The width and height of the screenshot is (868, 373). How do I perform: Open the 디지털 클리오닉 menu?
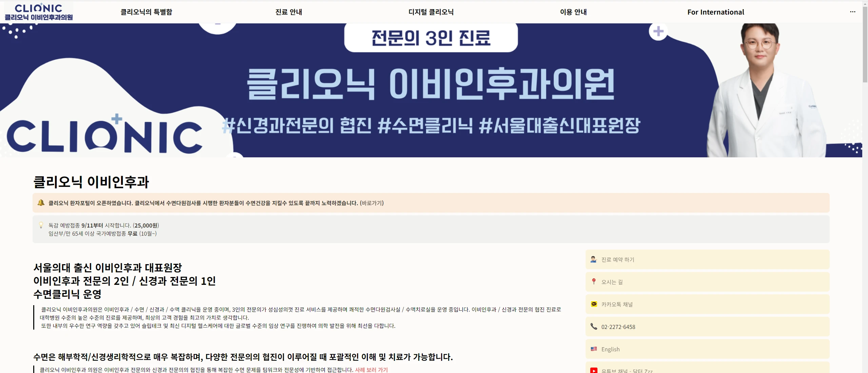[431, 12]
